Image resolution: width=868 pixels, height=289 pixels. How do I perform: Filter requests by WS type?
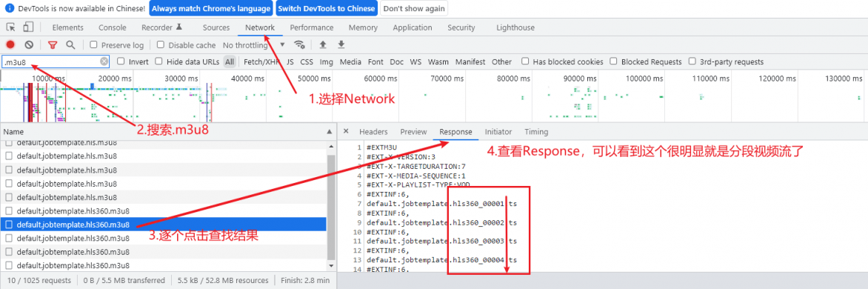click(415, 62)
